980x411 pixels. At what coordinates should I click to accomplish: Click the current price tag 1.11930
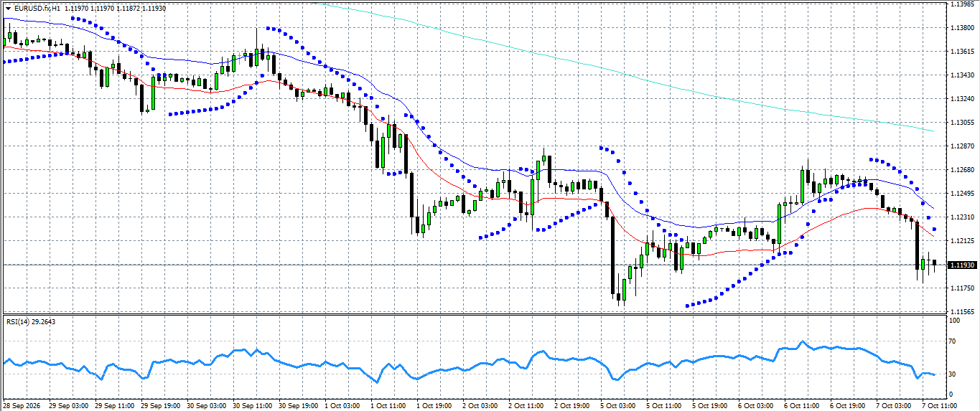[962, 265]
